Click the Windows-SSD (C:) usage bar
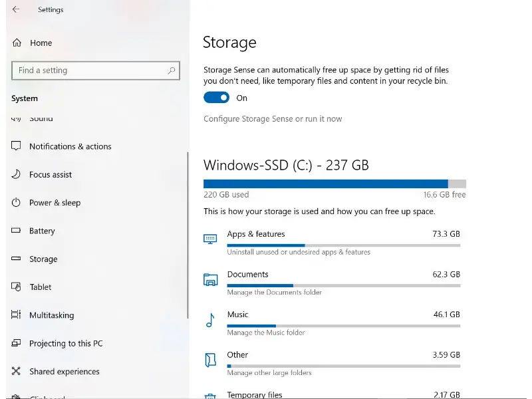This screenshot has width=532, height=399. click(x=334, y=184)
